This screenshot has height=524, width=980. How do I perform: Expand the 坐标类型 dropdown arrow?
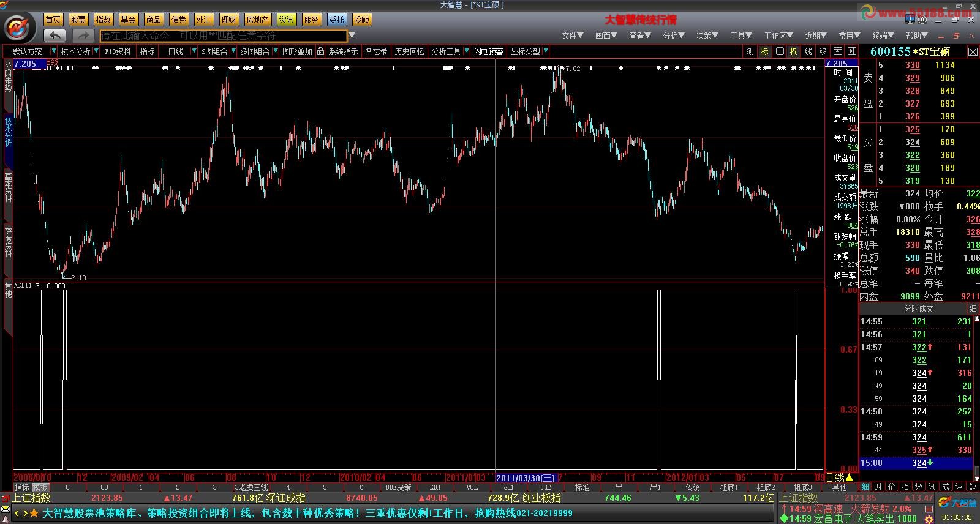(546, 51)
